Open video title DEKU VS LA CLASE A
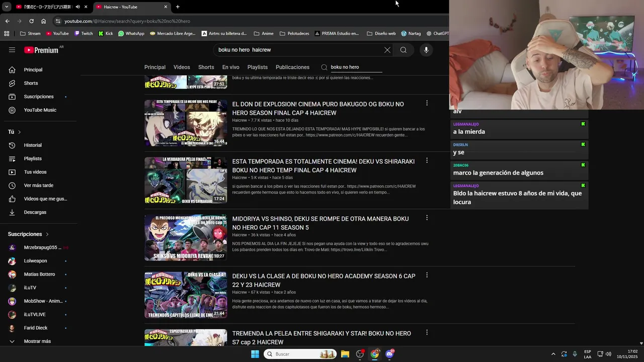644x362 pixels. [x=324, y=281]
